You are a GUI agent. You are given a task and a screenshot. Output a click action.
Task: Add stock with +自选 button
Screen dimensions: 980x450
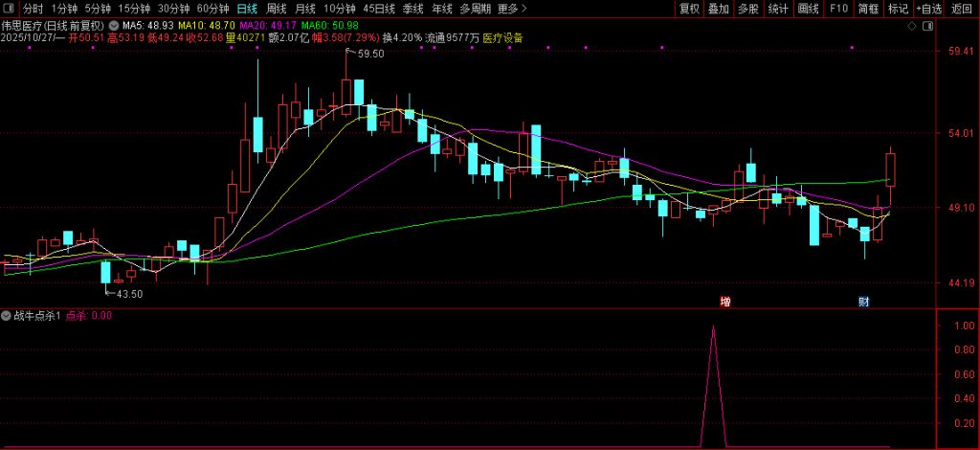(x=929, y=9)
